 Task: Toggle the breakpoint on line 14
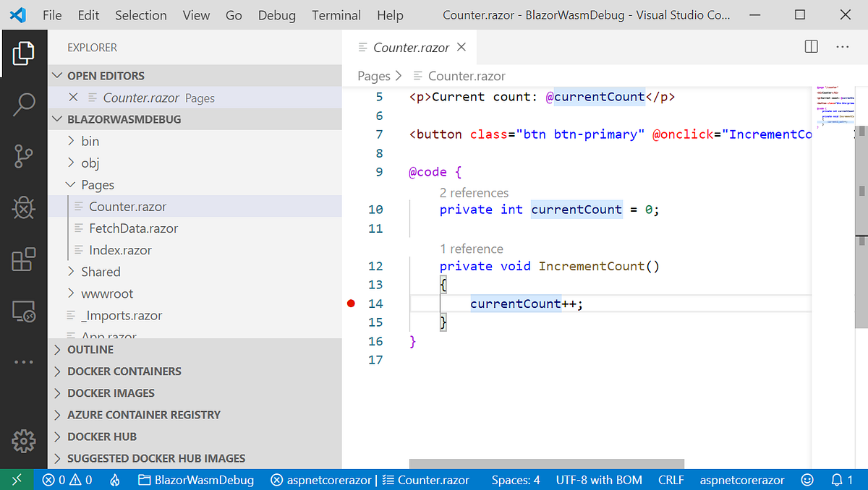tap(351, 303)
